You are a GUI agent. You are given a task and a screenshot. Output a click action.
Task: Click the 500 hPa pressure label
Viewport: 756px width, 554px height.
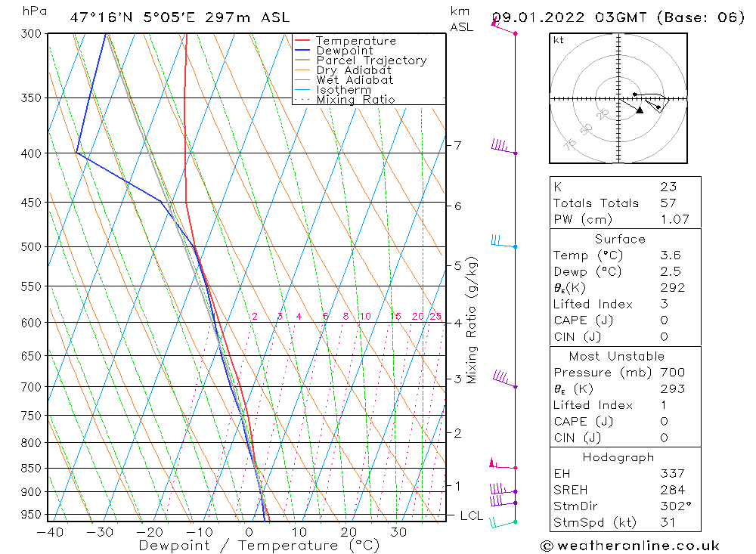[x=31, y=247]
